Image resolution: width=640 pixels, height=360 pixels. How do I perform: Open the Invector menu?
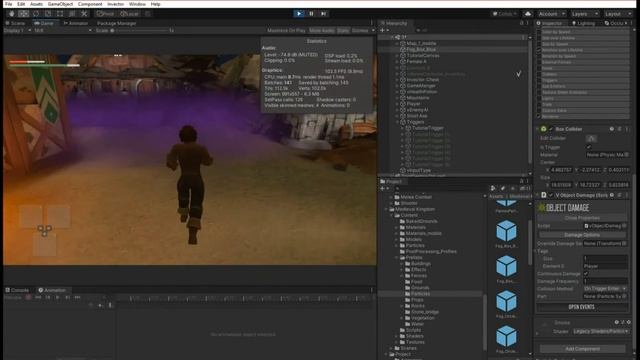116,4
